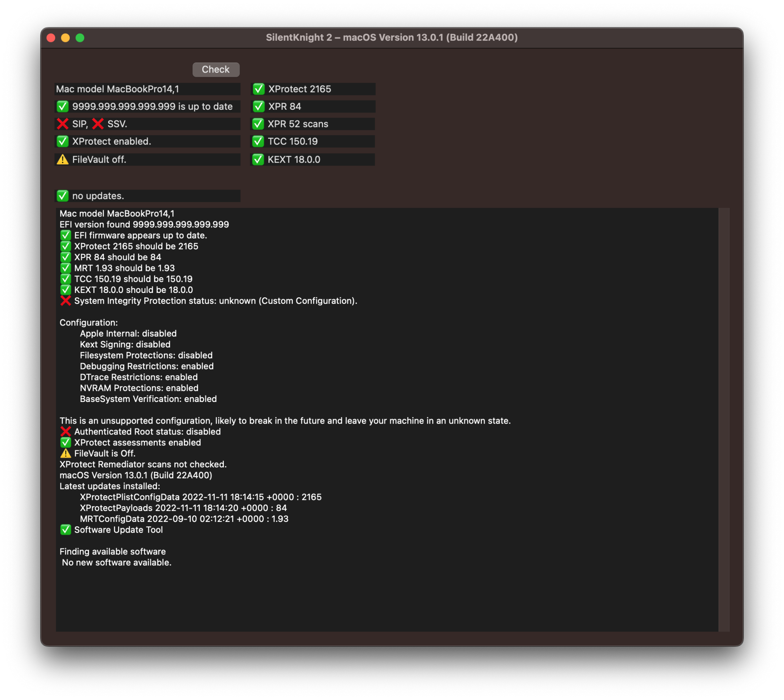
Task: Click the checkmark beside TCC 150.19 field
Action: pyautogui.click(x=258, y=141)
